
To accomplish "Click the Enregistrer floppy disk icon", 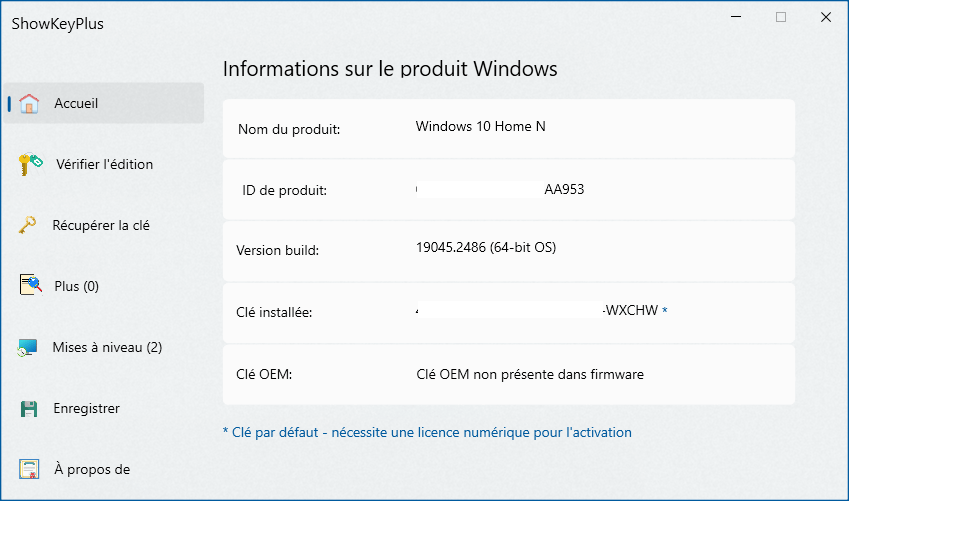I will click(29, 408).
